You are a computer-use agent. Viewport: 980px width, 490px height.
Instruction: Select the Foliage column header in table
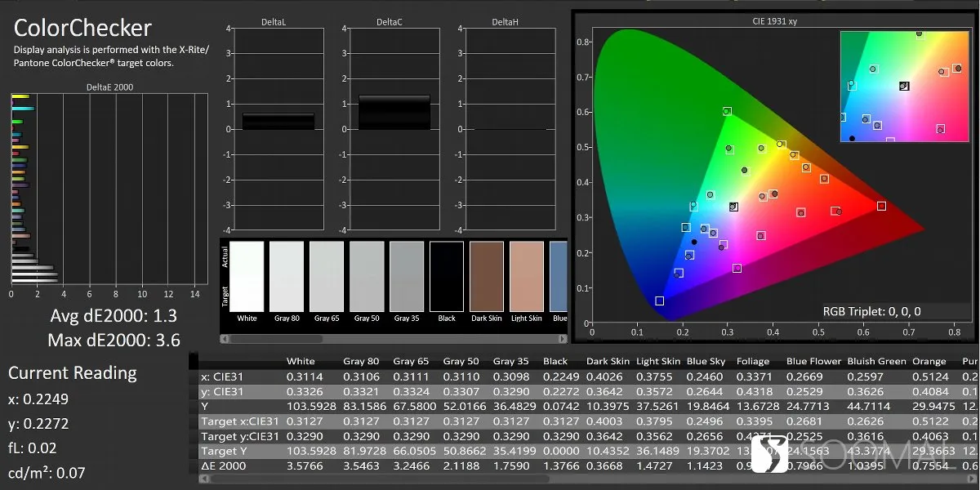click(752, 361)
